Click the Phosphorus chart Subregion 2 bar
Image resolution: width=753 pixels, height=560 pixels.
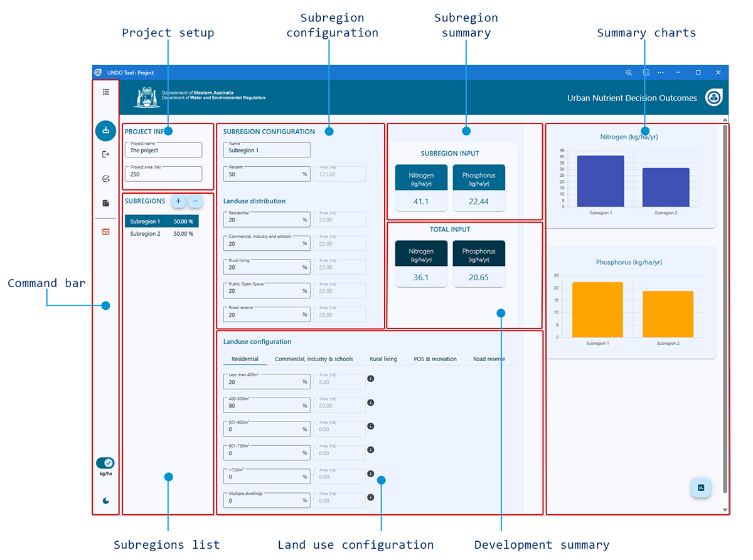point(668,314)
